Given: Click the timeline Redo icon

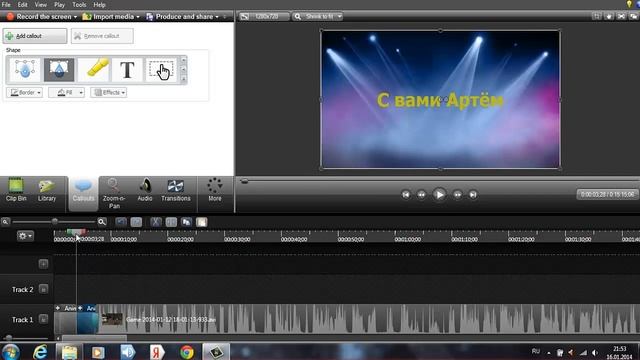Looking at the screenshot, I should [136, 222].
